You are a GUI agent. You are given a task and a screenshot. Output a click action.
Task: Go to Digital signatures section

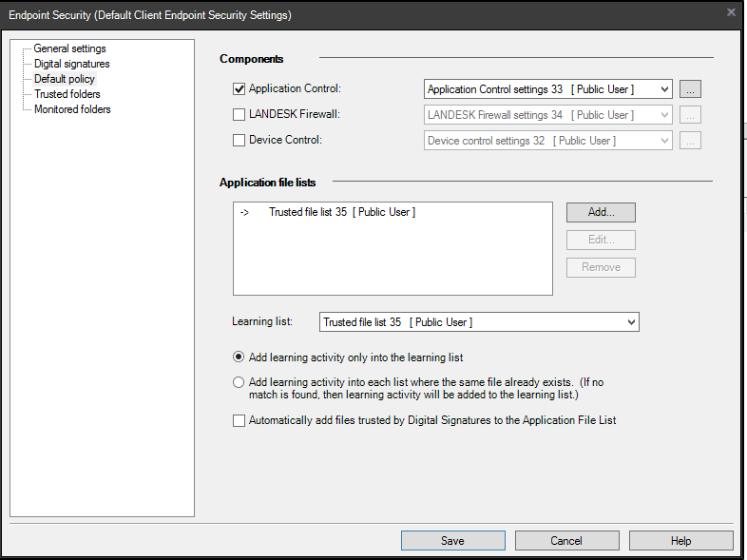click(71, 64)
